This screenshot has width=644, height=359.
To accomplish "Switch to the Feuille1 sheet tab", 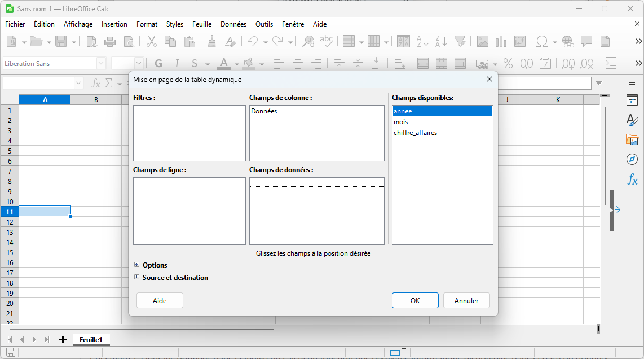I will [x=91, y=339].
